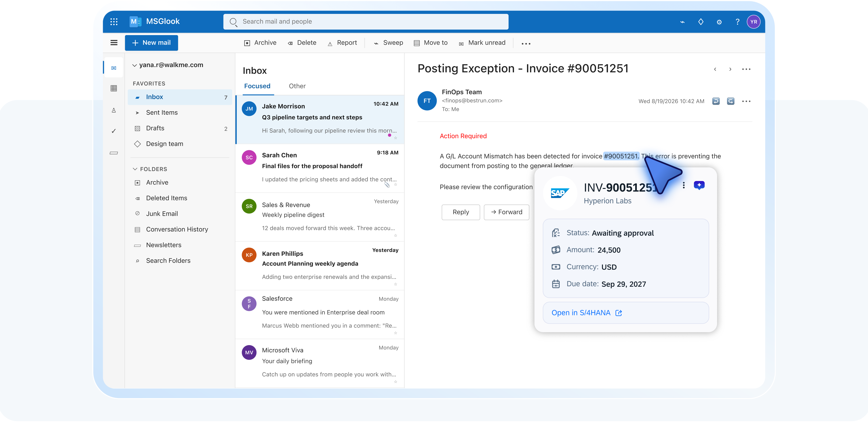868x423 pixels.
Task: Open Sales & Revenue weekly digest email
Action: (x=320, y=217)
